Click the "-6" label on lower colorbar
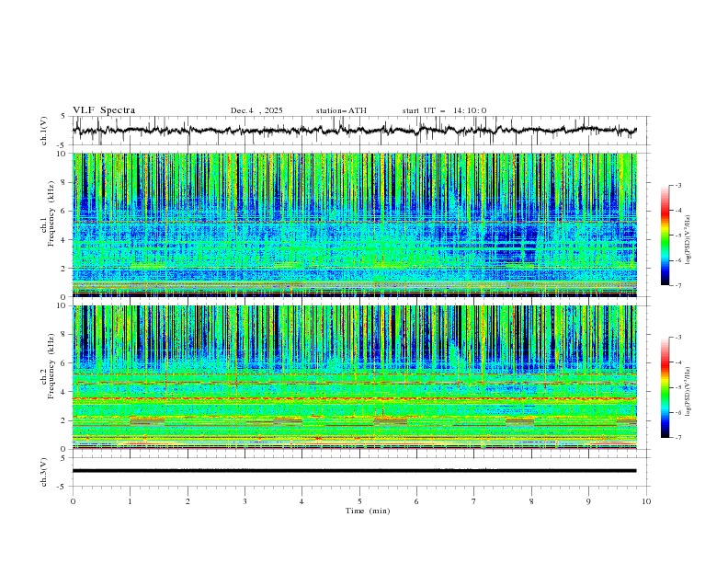The height and width of the screenshot is (563, 728). point(677,412)
